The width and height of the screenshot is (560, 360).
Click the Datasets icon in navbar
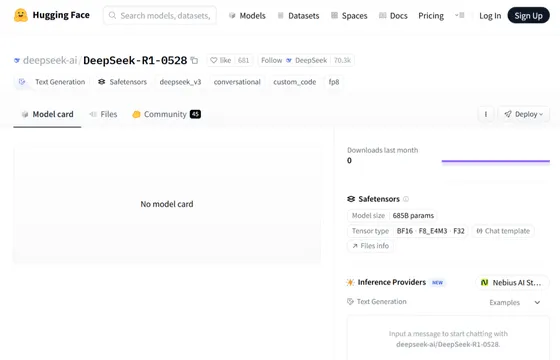click(x=281, y=15)
